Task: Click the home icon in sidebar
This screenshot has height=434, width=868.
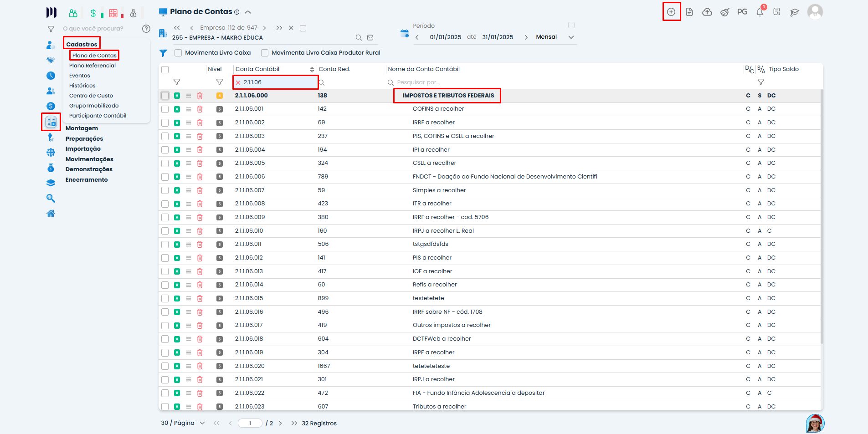Action: 51,214
